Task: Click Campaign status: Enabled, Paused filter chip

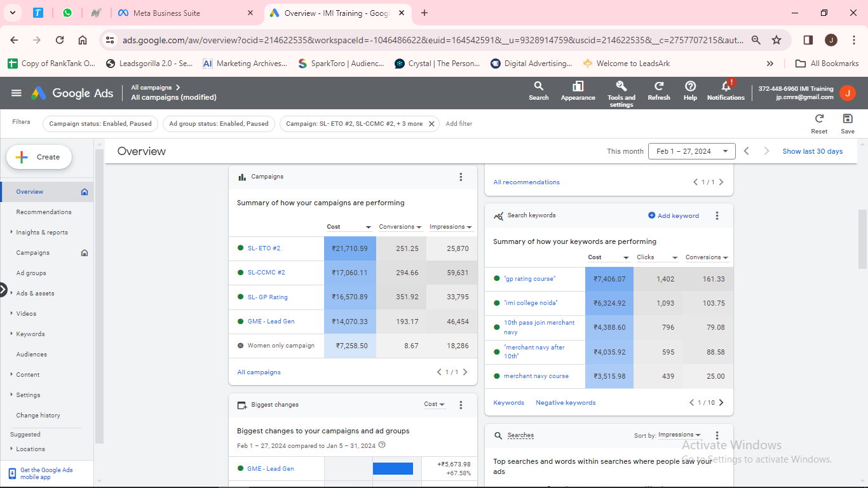Action: pyautogui.click(x=100, y=124)
